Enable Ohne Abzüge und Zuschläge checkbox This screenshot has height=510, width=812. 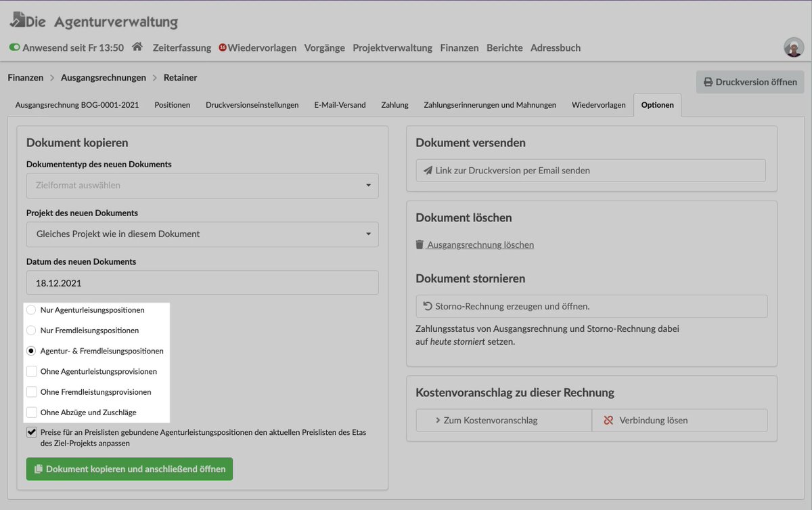coord(31,412)
